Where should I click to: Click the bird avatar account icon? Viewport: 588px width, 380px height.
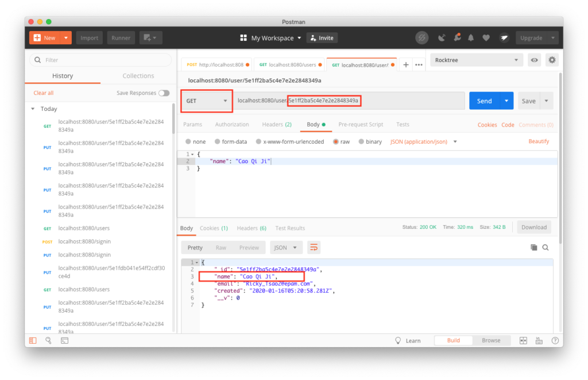click(504, 38)
